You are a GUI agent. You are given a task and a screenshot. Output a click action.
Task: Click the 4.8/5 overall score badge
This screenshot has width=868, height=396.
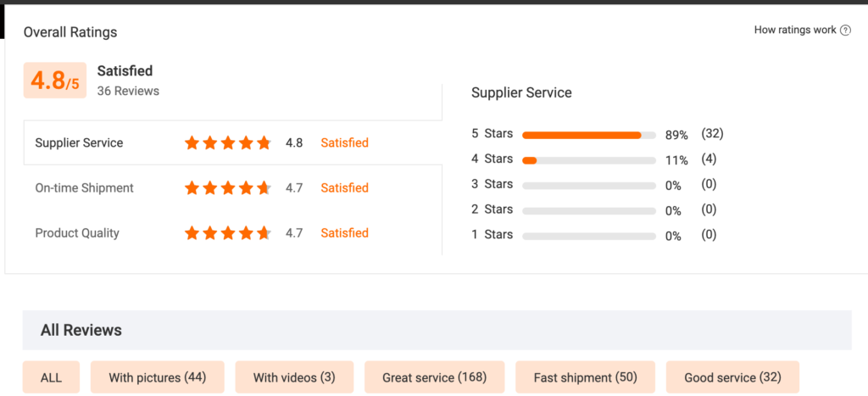click(x=54, y=81)
